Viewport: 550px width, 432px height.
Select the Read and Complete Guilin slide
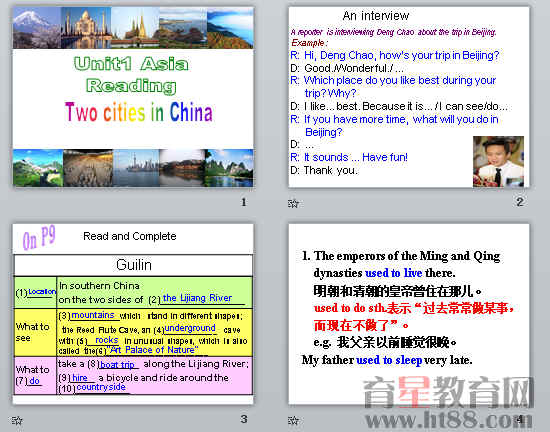133,314
